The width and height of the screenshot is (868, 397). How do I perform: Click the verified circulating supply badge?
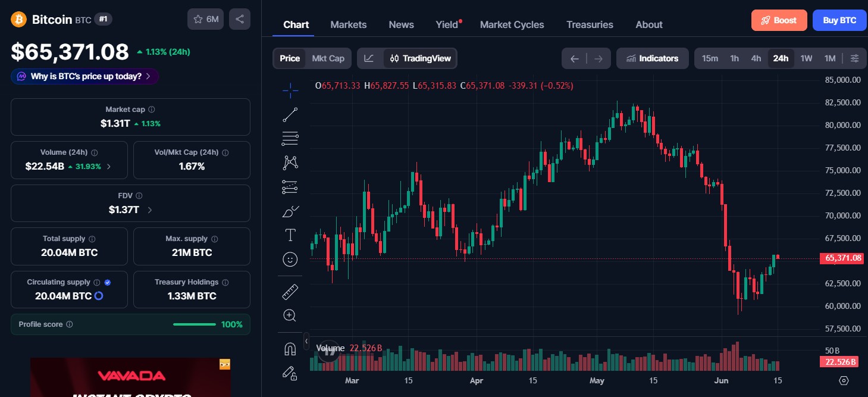108,282
